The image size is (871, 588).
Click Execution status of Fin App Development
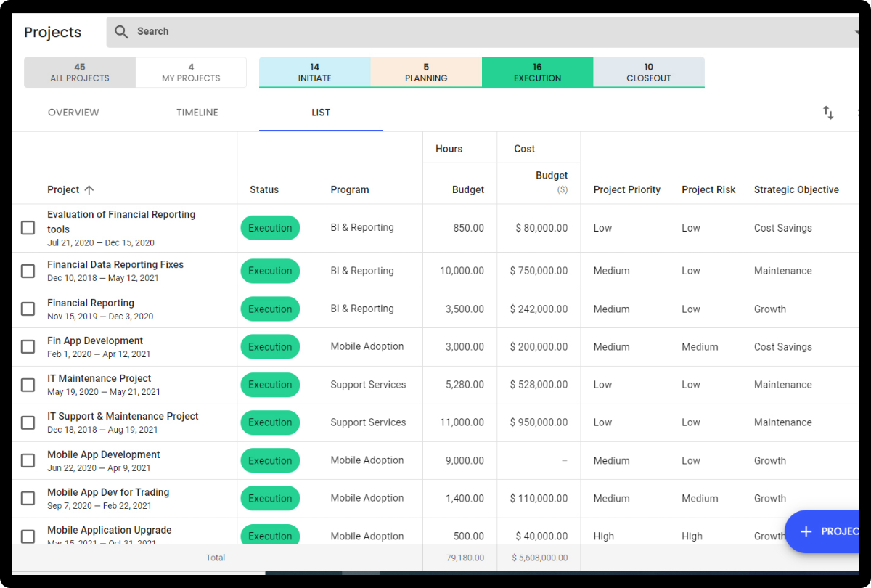coord(270,347)
